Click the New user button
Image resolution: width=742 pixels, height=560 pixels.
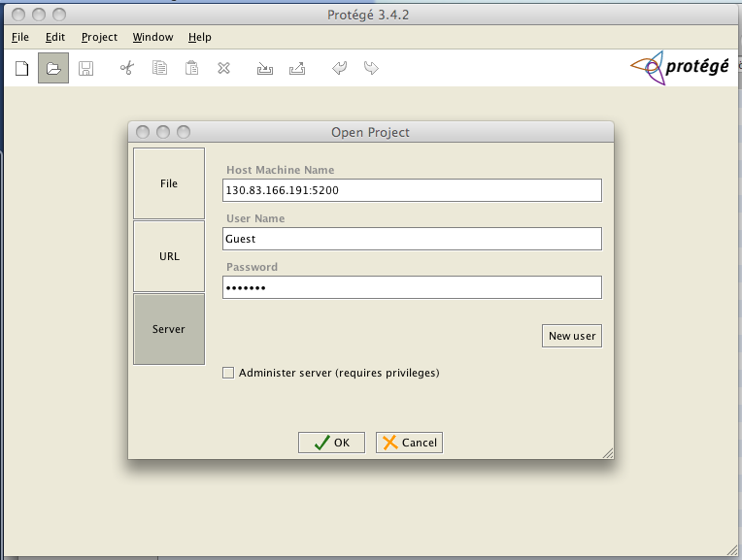tap(572, 336)
